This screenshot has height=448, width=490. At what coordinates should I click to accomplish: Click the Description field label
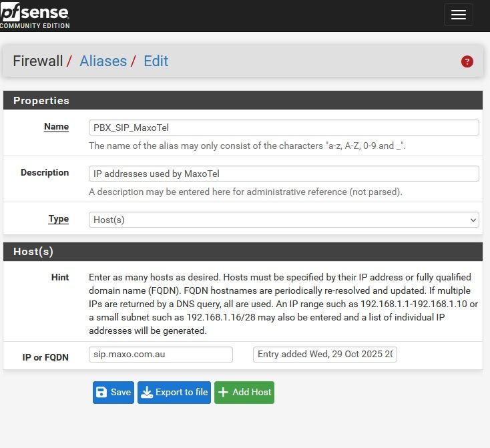pyautogui.click(x=45, y=173)
